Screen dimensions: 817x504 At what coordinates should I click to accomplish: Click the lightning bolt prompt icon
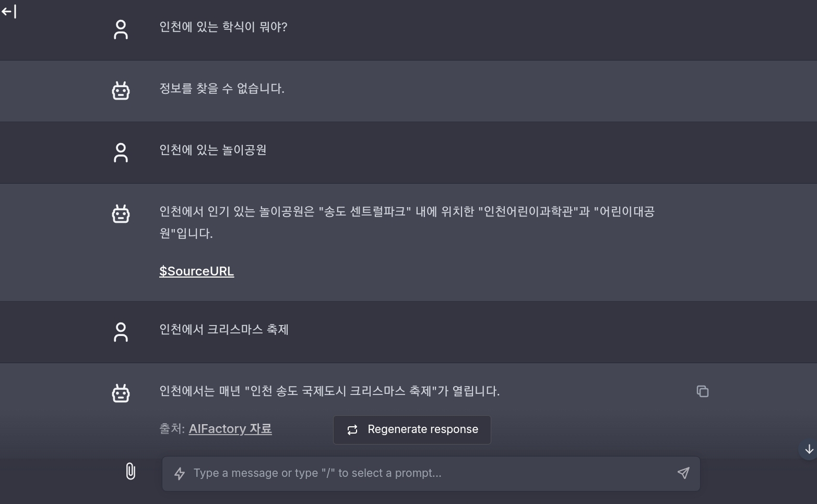click(x=180, y=474)
